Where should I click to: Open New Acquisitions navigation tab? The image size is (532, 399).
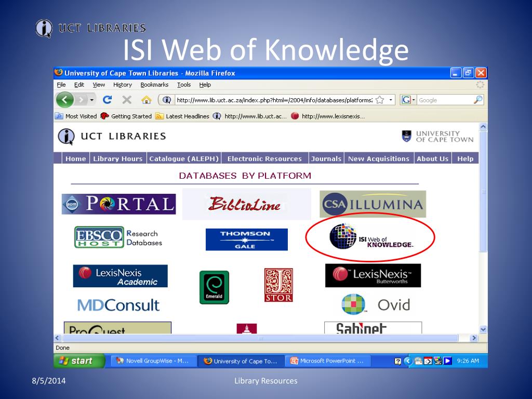point(379,158)
